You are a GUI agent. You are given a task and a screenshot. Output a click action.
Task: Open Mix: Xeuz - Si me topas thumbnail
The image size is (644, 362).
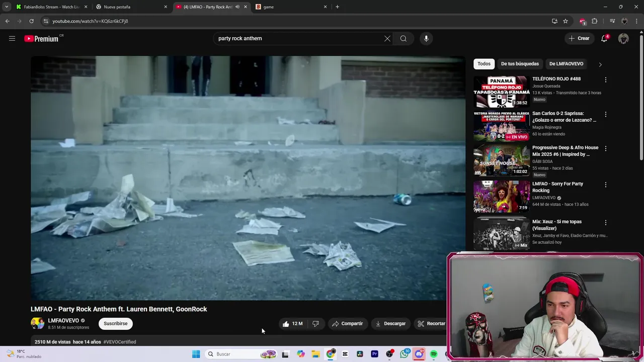(501, 234)
